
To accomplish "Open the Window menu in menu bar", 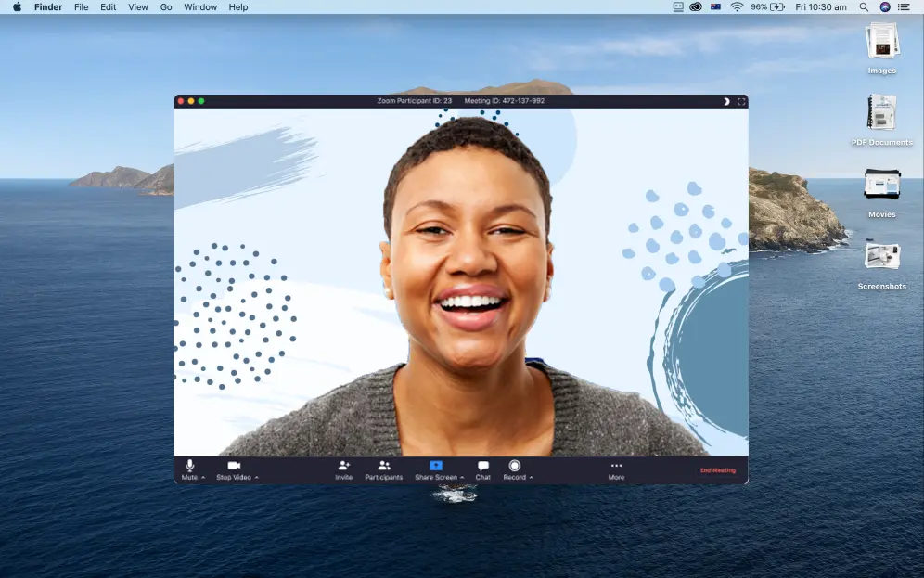I will click(x=200, y=7).
